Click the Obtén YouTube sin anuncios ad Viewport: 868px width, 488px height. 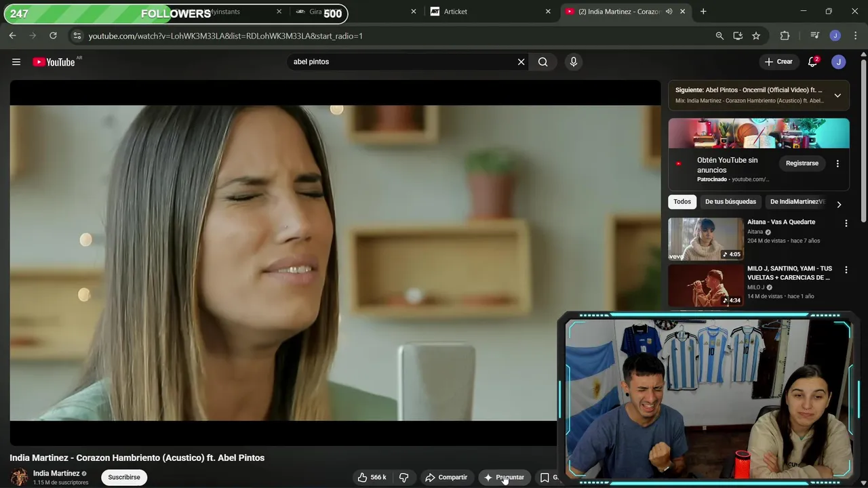(x=727, y=165)
